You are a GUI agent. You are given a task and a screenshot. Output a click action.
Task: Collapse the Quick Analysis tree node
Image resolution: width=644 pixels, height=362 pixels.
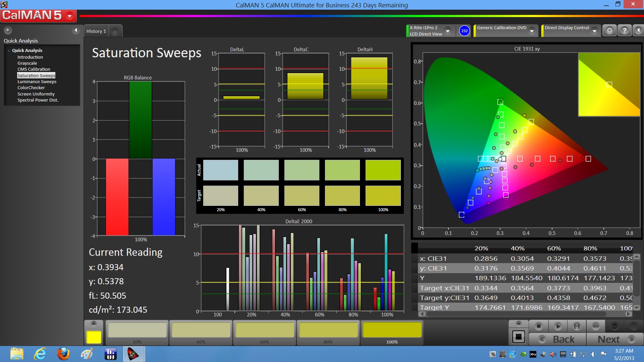coord(9,51)
